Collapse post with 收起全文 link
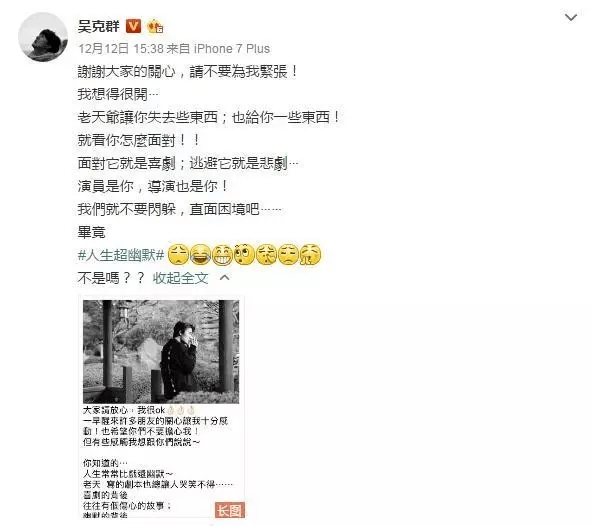593x526 pixels. coord(180,278)
